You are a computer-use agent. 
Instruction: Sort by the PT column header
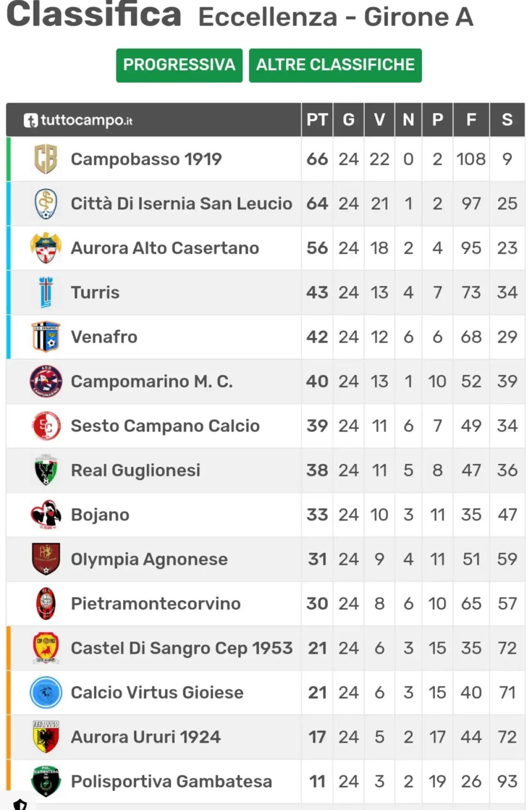coord(317,120)
